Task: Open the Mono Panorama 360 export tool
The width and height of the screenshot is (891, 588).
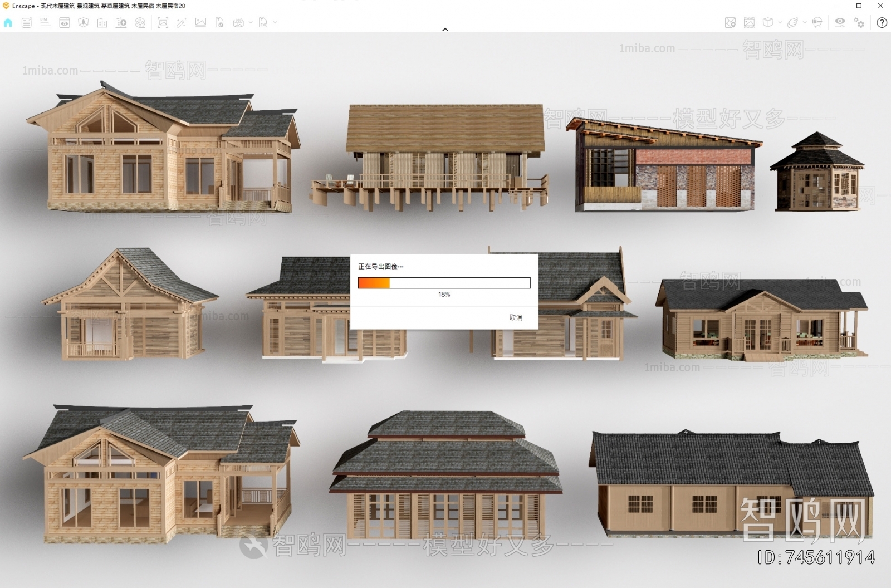Action: coord(238,22)
